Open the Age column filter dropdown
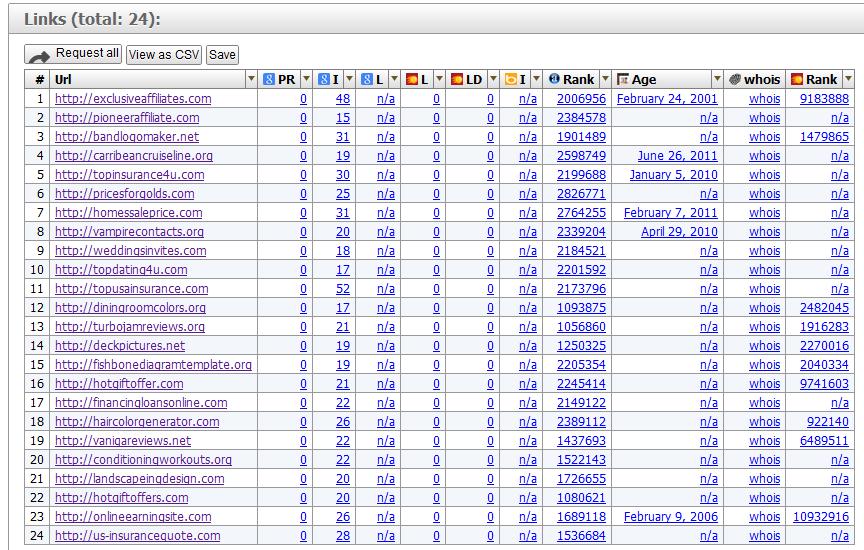Viewport: 864px width, 550px height. click(716, 79)
